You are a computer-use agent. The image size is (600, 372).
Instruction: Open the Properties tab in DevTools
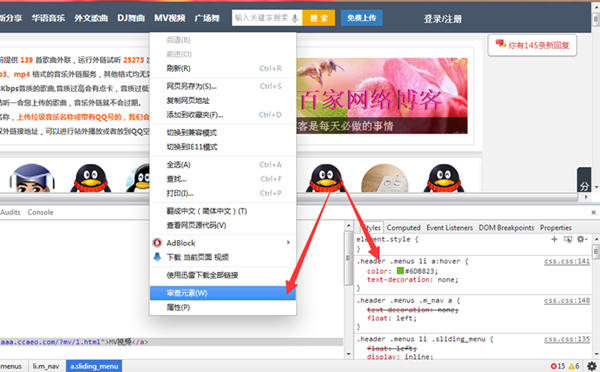pos(556,228)
